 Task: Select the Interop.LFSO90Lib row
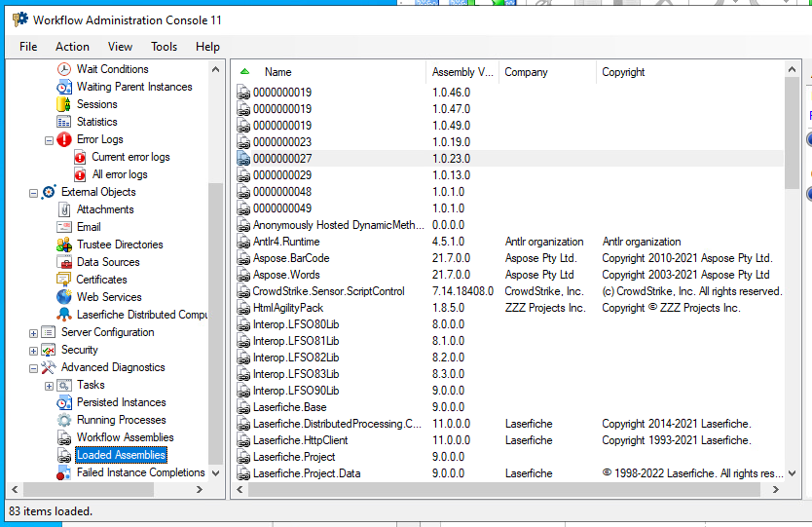tap(509, 391)
